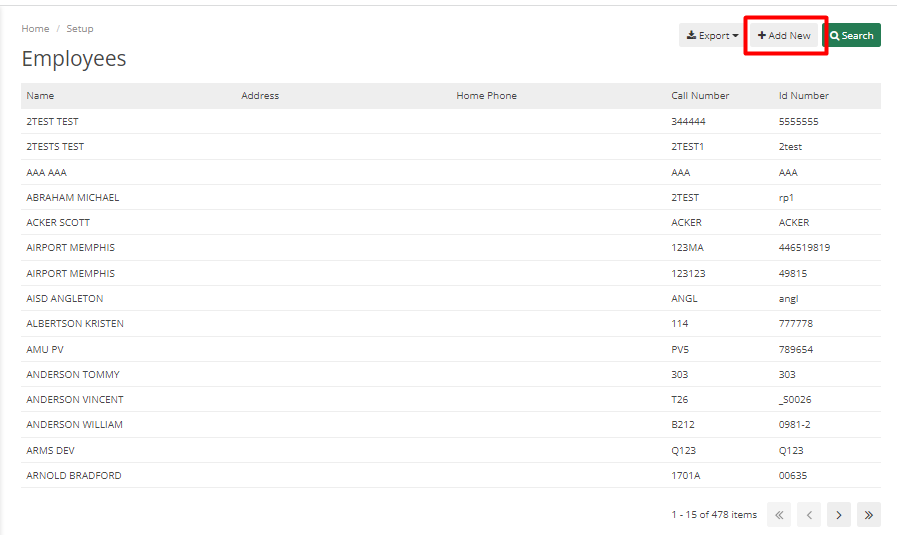Click Id number 777778
The height and width of the screenshot is (535, 897).
tap(796, 324)
